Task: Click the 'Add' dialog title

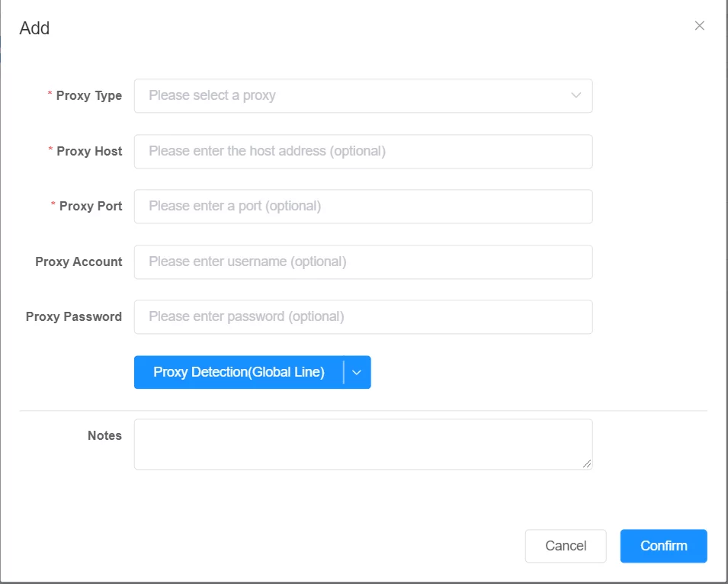Action: 36,28
